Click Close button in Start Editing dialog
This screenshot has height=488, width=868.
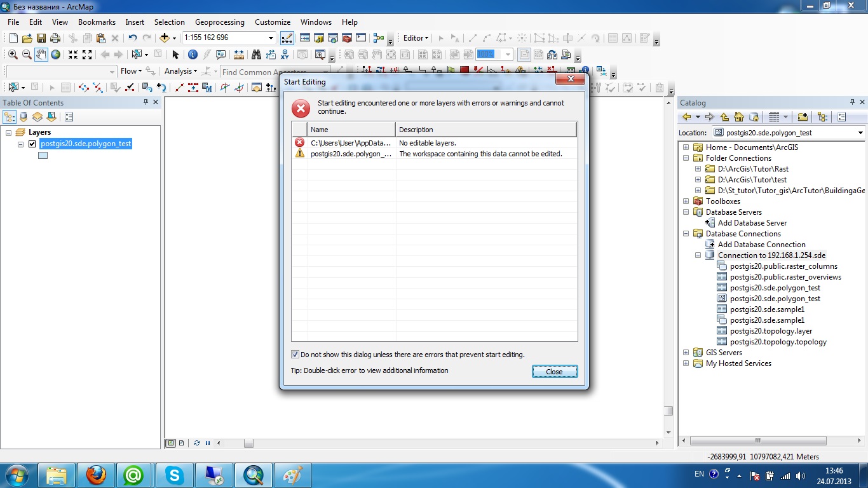(555, 372)
